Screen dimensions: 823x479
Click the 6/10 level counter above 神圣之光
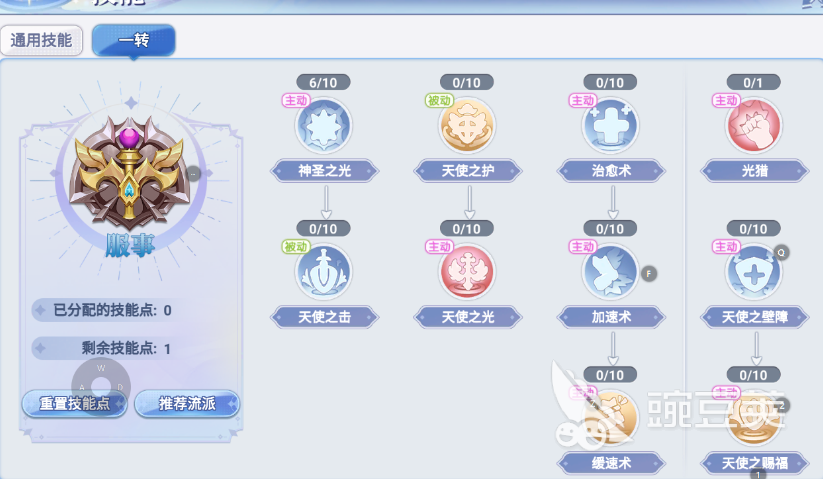(323, 82)
